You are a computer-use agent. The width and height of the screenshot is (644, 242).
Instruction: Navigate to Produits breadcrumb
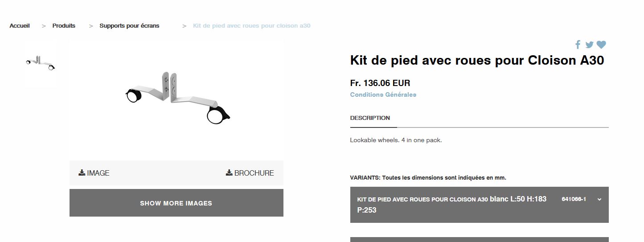click(x=64, y=26)
